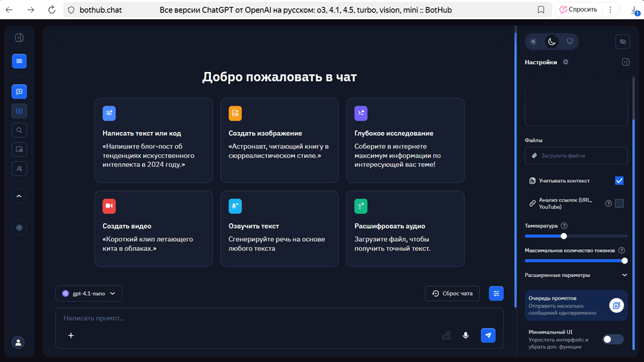The height and width of the screenshot is (362, 644).
Task: Open the user profile icon in the sidebar
Action: pyautogui.click(x=19, y=342)
